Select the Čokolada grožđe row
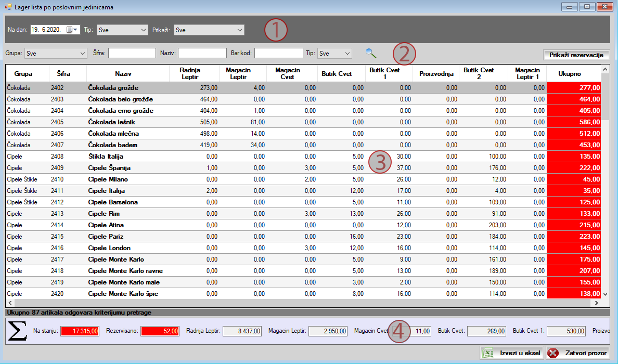The width and height of the screenshot is (618, 364). (304, 88)
